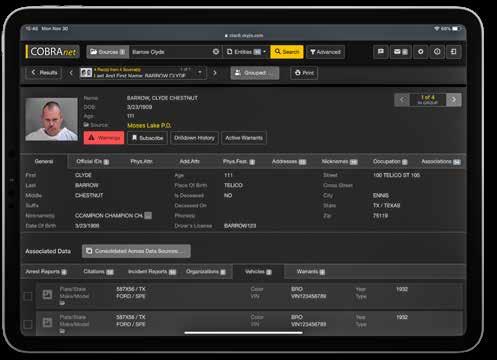Click name 'BARROW, CLYDE CHESTNUT'
497x360 pixels.
click(162, 98)
